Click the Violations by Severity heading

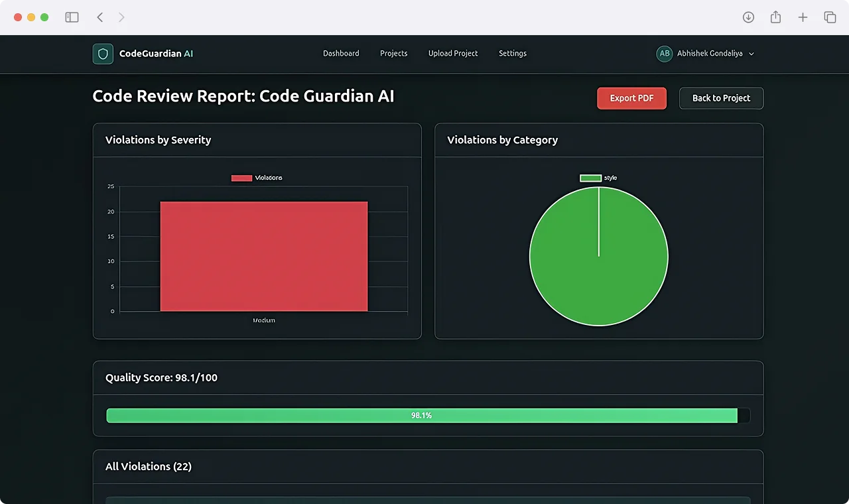point(158,140)
